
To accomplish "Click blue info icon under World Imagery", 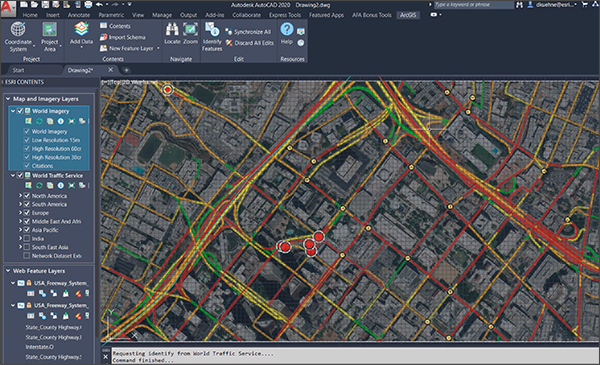I will (x=60, y=121).
